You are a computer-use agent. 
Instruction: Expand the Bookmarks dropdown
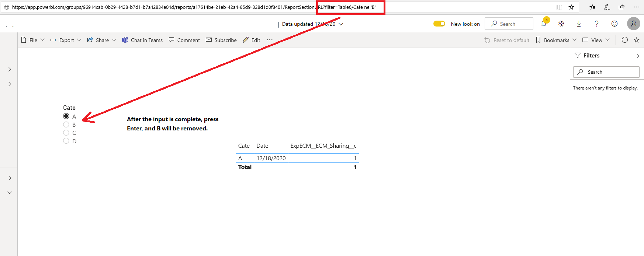pyautogui.click(x=556, y=40)
